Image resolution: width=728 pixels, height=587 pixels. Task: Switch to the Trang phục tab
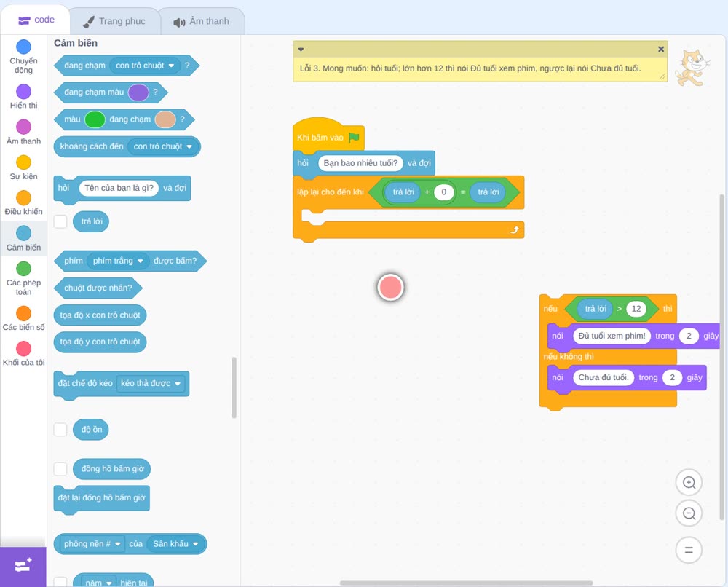(x=114, y=21)
